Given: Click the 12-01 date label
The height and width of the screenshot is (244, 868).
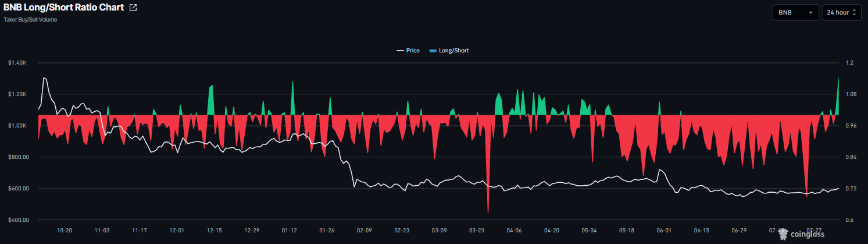Looking at the screenshot, I should click(x=177, y=231).
